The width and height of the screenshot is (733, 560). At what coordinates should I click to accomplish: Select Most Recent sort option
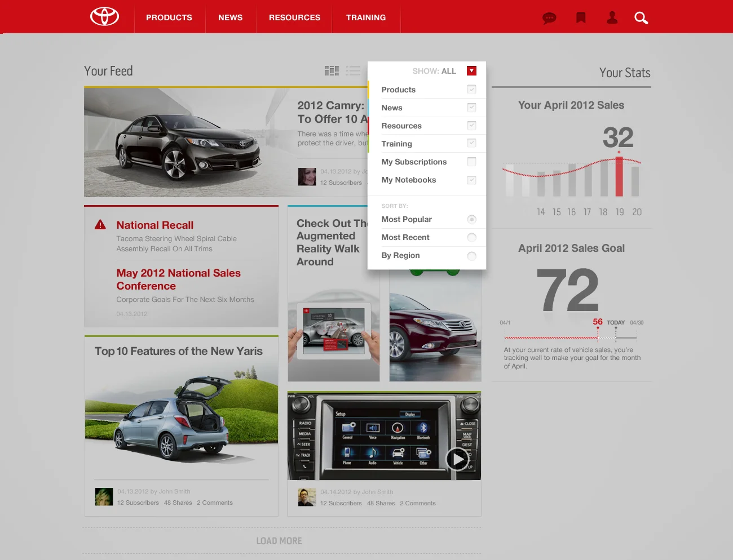pos(472,237)
